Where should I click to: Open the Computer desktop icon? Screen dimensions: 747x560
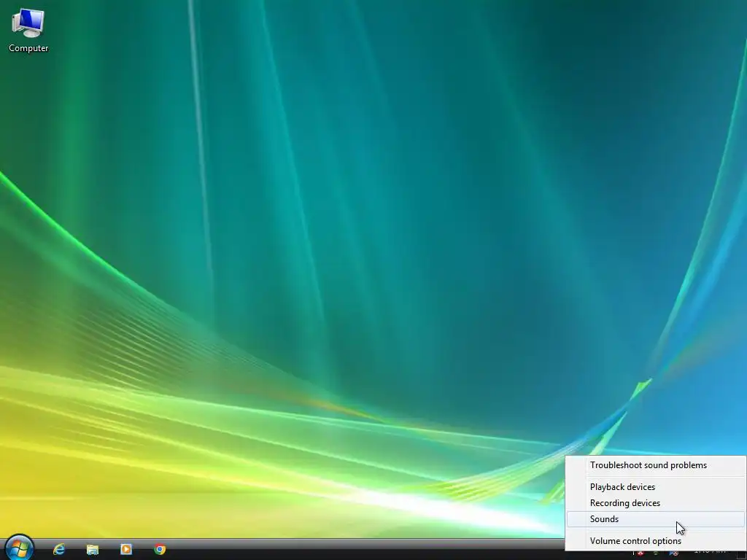28,31
